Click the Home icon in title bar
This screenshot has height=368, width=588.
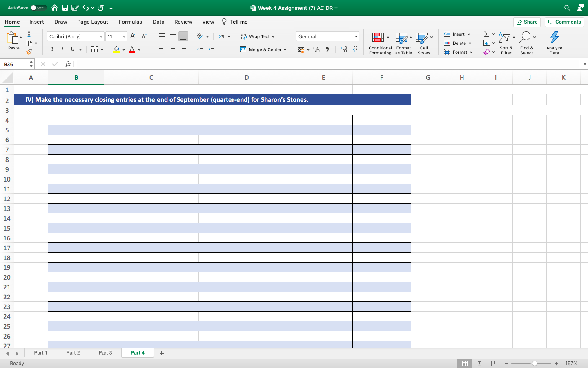click(x=54, y=8)
